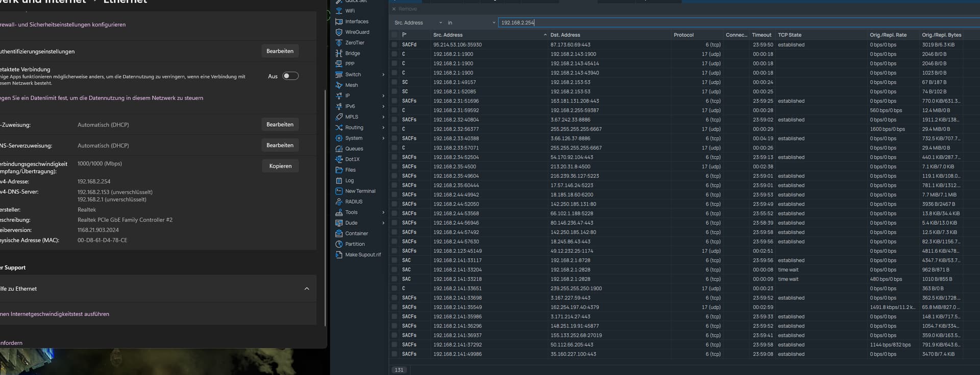Open the Src. Address filter field dropdown
Viewport: 980px width, 375px height.
(418, 22)
